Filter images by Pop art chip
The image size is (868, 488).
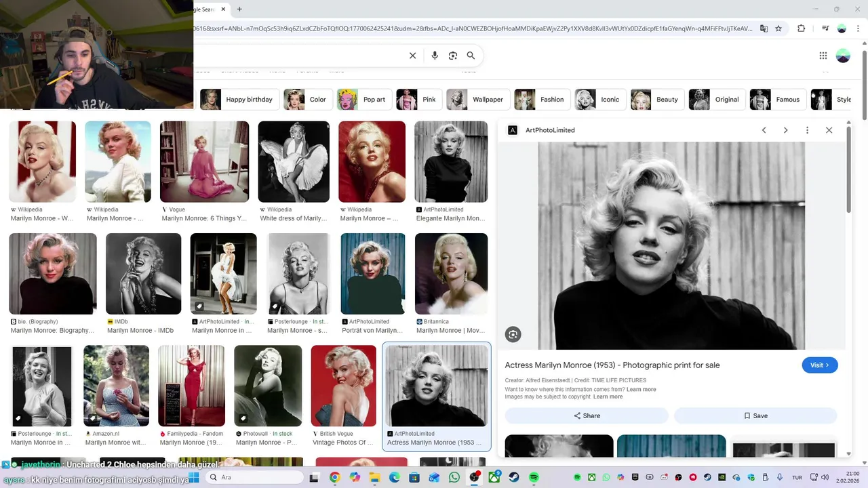[364, 100]
